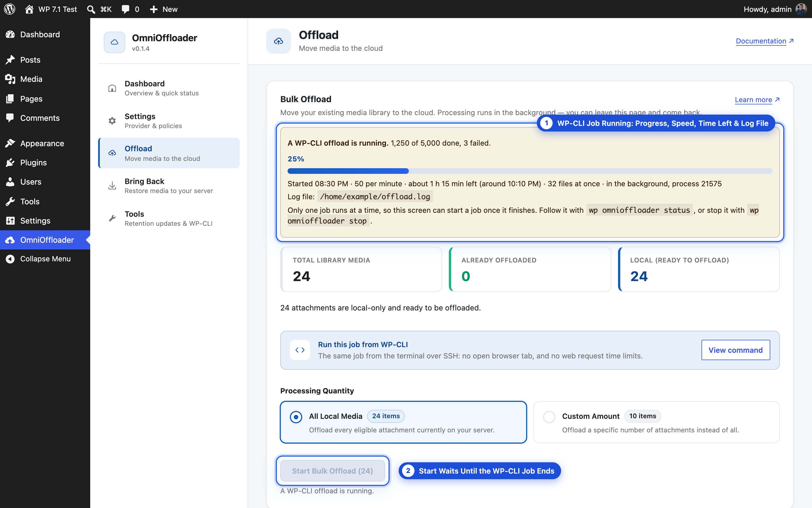Click the Users person icon
This screenshot has width=812, height=508.
click(x=10, y=182)
